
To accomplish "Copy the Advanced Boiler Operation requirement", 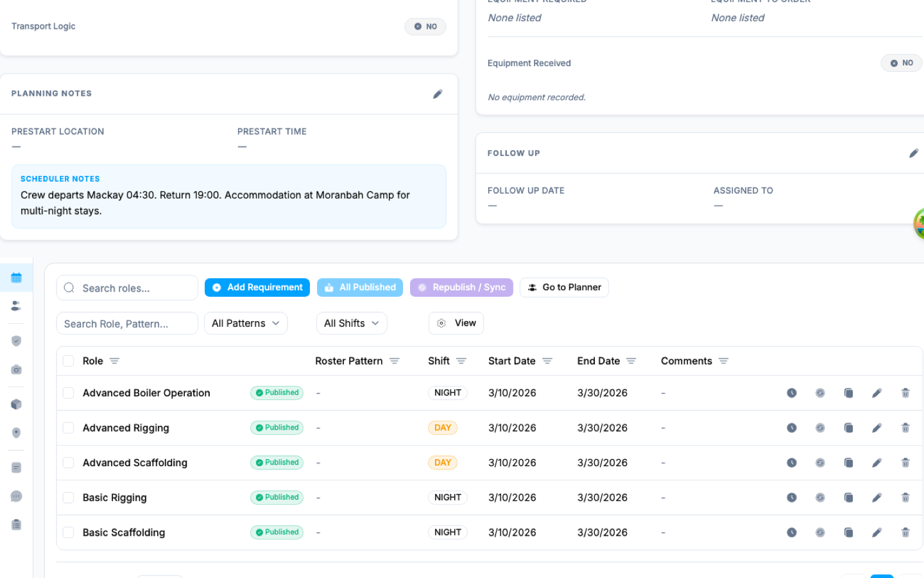I will pyautogui.click(x=848, y=392).
